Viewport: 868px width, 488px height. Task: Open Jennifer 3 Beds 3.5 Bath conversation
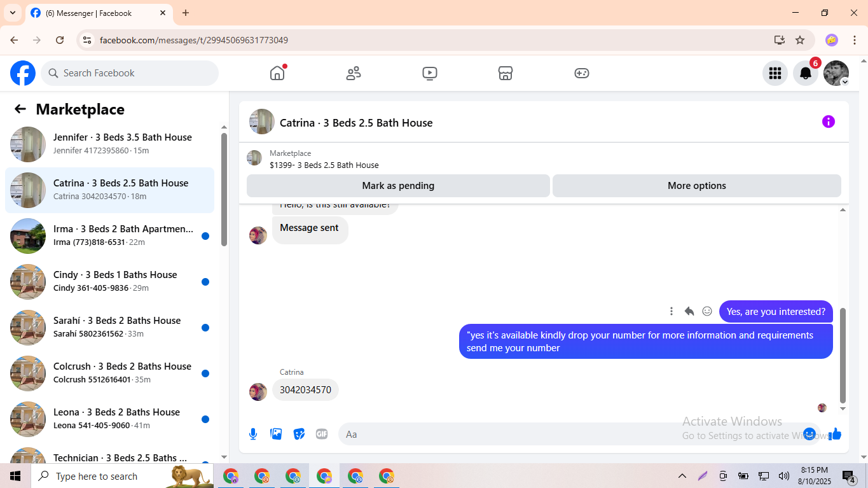click(109, 144)
